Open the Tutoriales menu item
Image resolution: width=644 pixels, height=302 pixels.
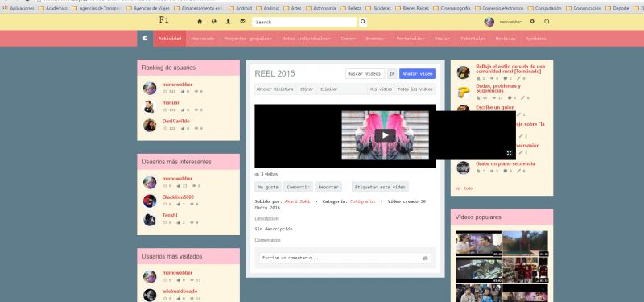pyautogui.click(x=473, y=39)
